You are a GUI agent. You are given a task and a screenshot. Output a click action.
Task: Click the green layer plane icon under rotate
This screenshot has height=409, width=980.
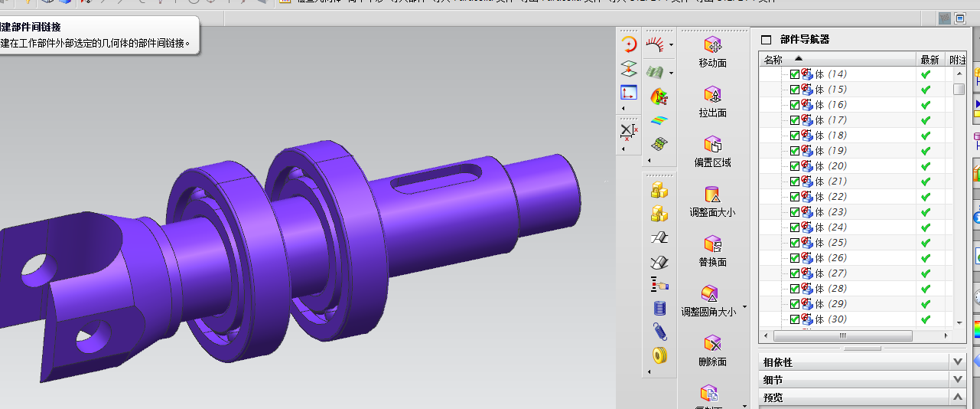coord(628,69)
